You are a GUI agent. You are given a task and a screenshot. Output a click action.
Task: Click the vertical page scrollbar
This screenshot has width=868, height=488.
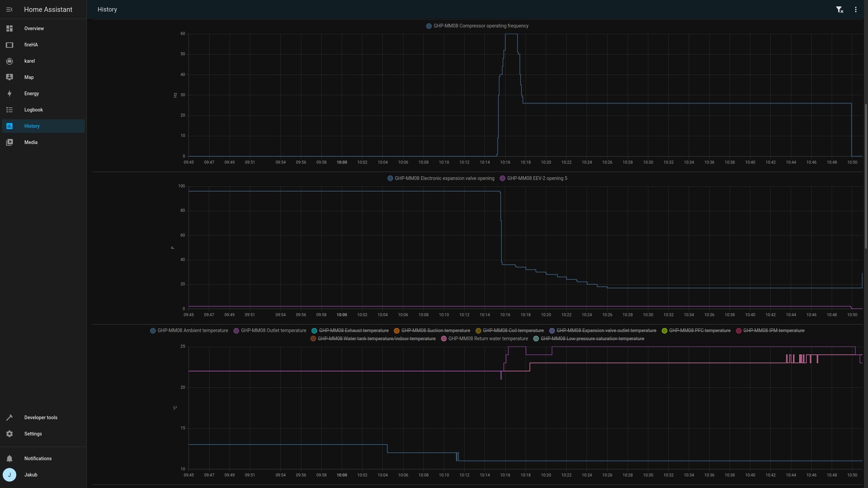click(x=866, y=176)
